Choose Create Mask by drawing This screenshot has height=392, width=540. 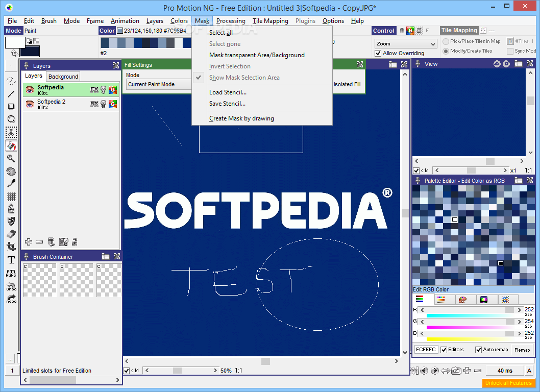click(241, 118)
